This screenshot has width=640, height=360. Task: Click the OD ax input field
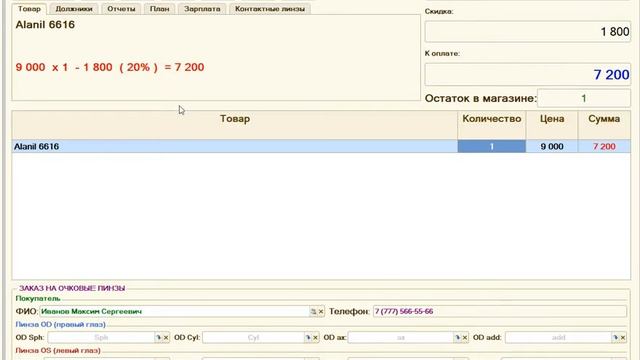point(401,338)
